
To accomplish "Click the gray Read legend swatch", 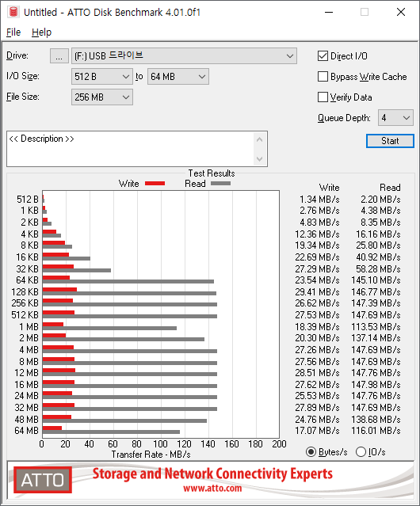I will (221, 183).
